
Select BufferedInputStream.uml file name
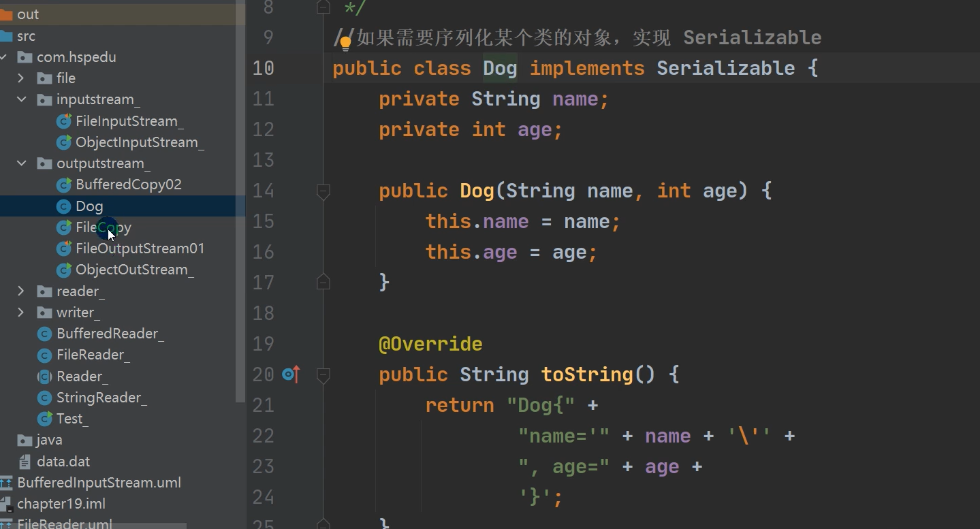99,483
